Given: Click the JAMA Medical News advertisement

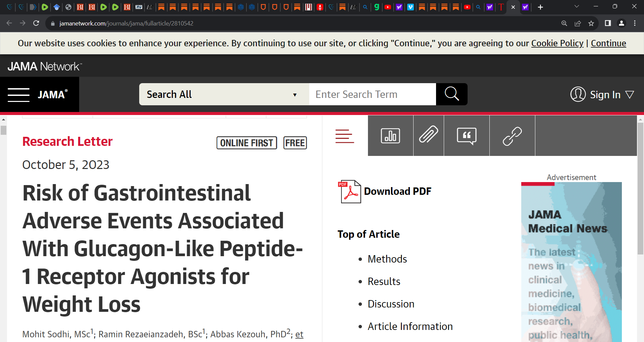Looking at the screenshot, I should pos(572,262).
